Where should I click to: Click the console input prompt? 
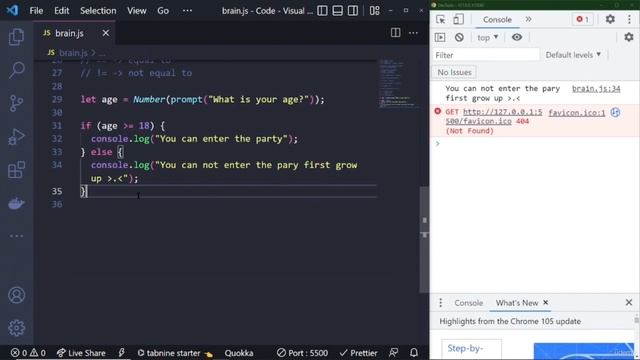535,143
